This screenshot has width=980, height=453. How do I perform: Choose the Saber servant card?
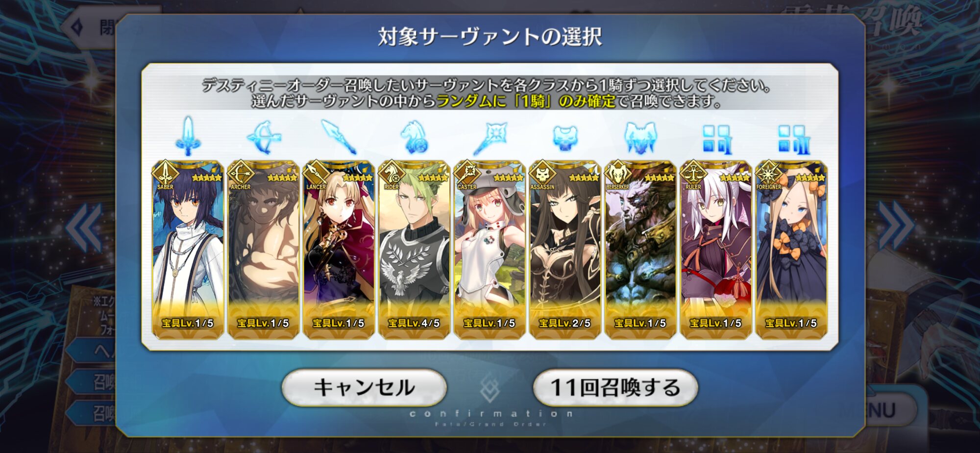coord(188,250)
